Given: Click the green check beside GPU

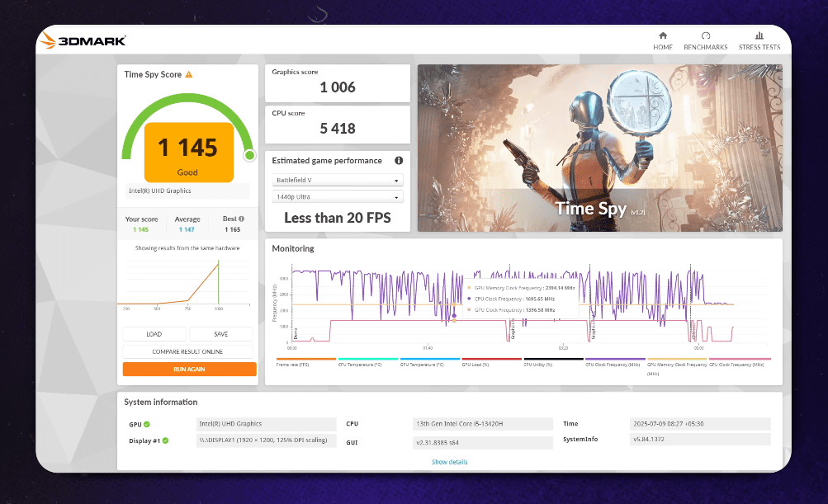Looking at the screenshot, I should tap(147, 424).
